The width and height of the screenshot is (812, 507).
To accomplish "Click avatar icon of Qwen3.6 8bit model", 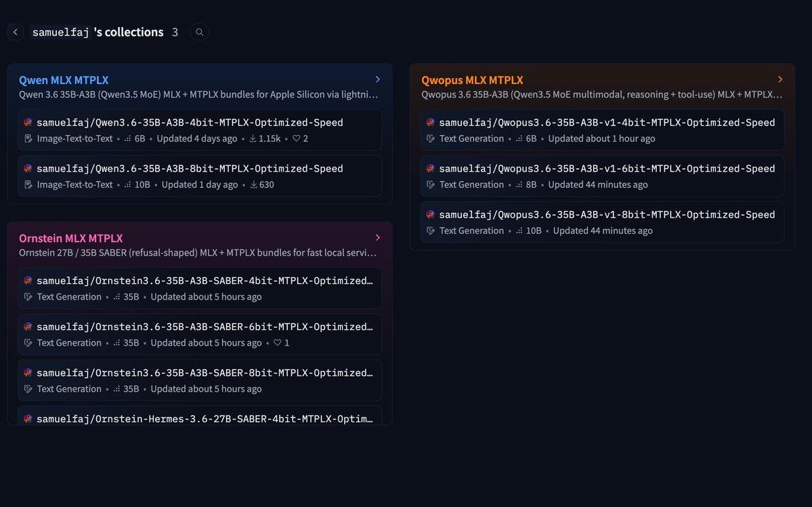I will click(x=28, y=169).
